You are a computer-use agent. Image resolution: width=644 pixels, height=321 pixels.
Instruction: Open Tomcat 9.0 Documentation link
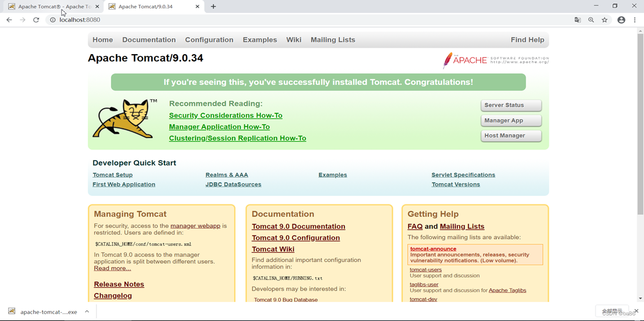coord(299,226)
